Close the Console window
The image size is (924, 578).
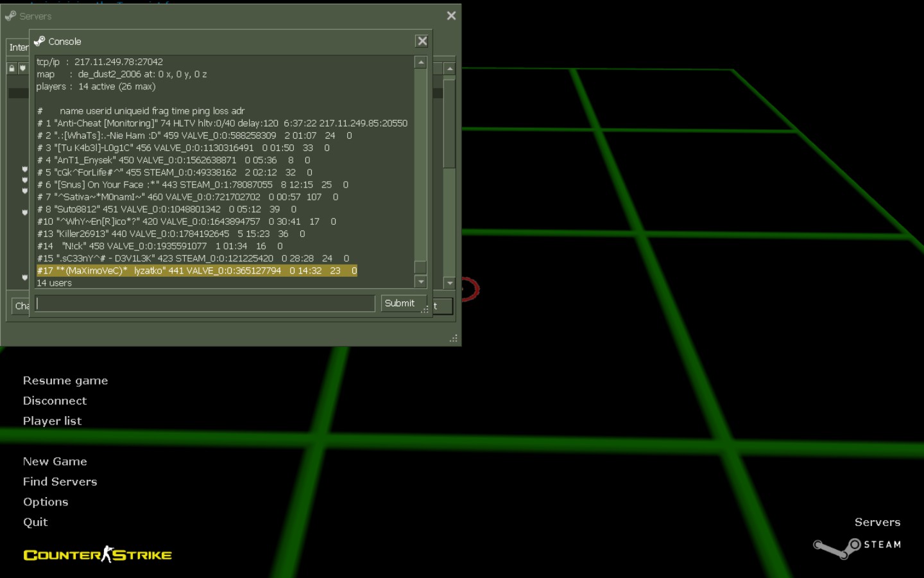click(422, 41)
